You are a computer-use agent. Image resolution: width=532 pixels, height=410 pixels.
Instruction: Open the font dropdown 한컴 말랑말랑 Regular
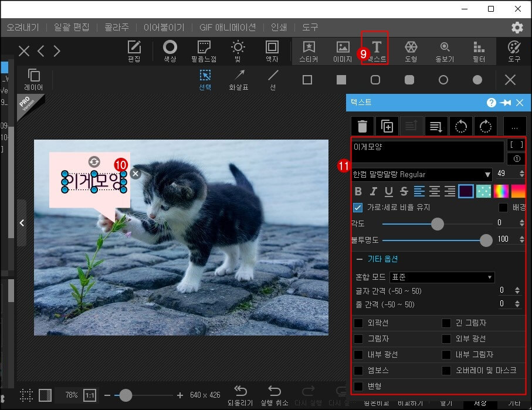(x=422, y=174)
